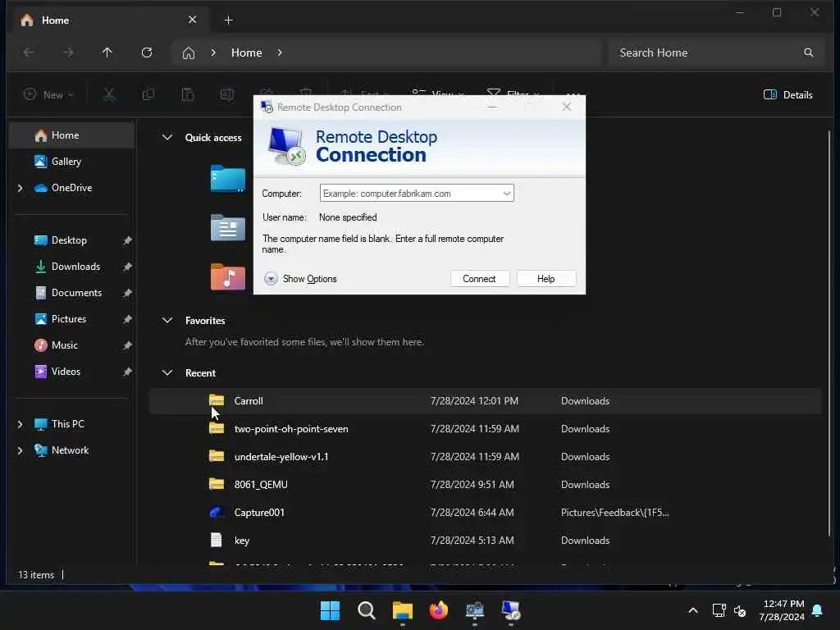Select Home in the navigation pane

click(x=72, y=135)
